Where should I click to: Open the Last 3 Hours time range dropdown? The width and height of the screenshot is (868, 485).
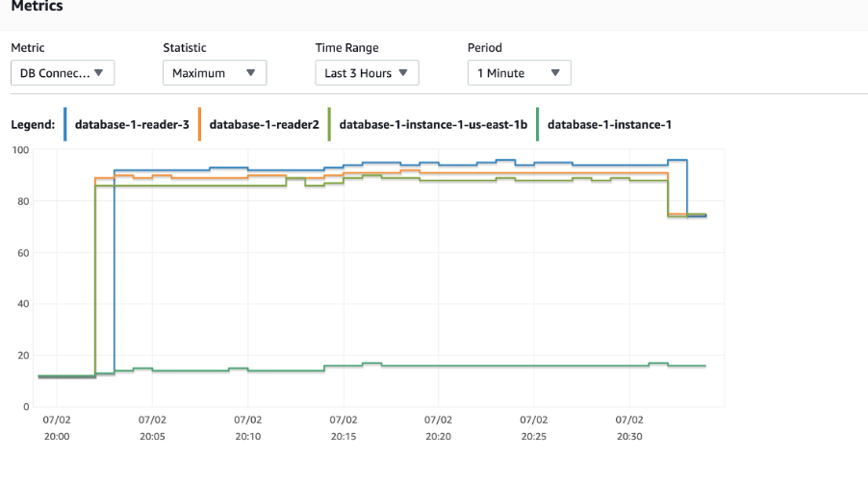tap(367, 73)
